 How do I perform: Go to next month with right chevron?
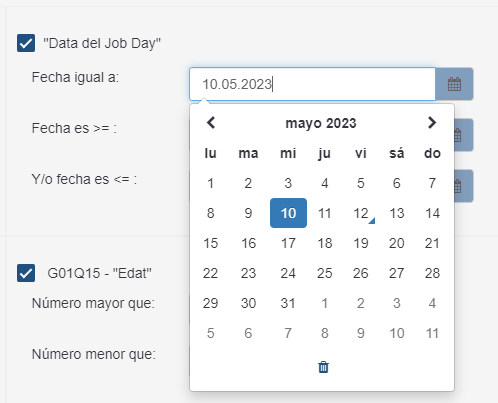(x=432, y=123)
